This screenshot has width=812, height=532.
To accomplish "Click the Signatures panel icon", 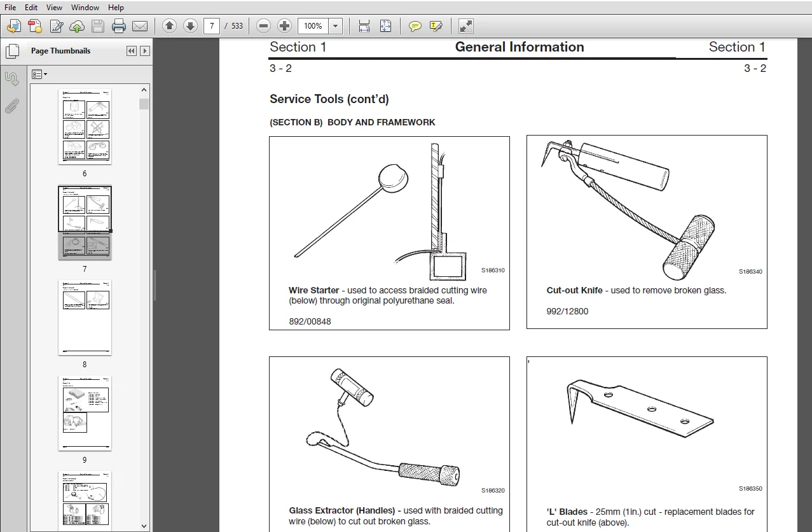I will pyautogui.click(x=12, y=79).
